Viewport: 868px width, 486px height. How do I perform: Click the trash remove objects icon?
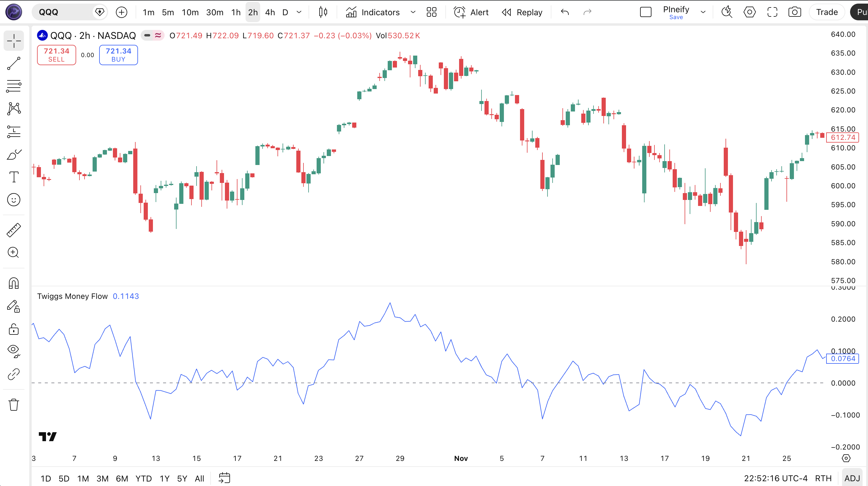click(14, 404)
